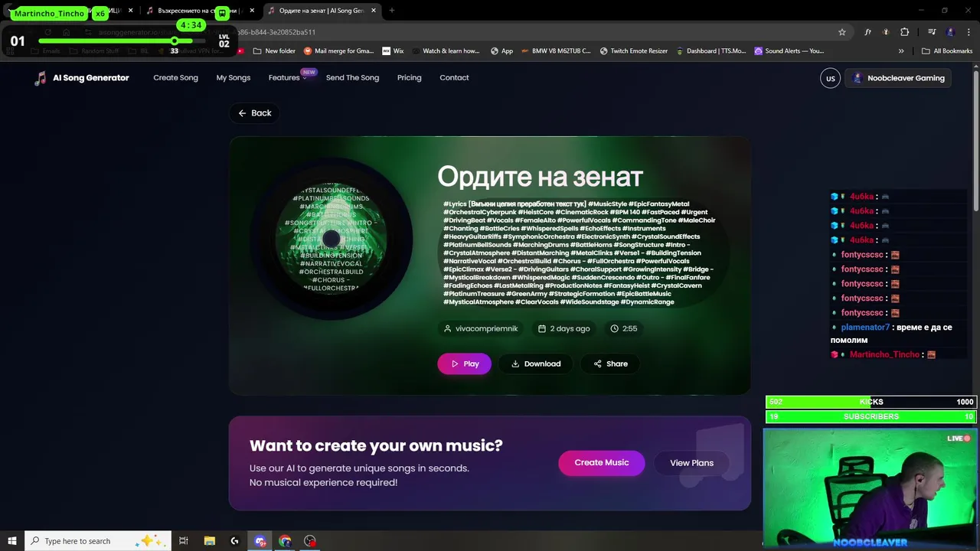Open the Windows Start menu
The height and width of the screenshot is (551, 980).
coord(11,541)
